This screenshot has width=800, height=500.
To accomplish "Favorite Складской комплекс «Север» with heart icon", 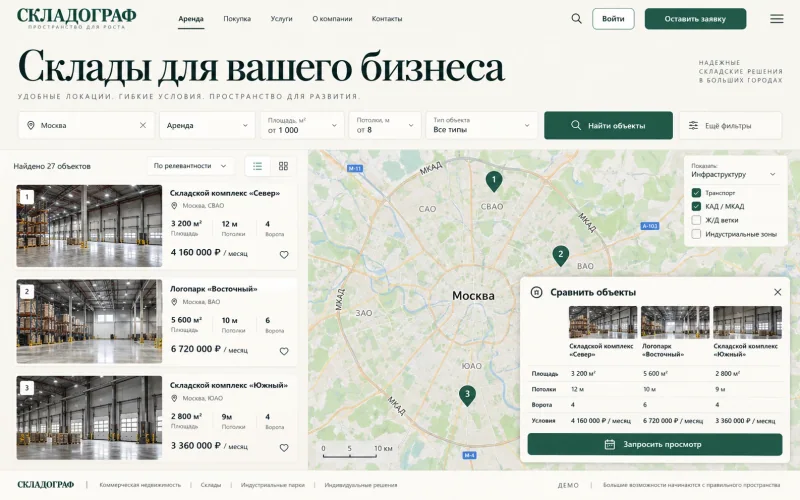I will (x=284, y=255).
